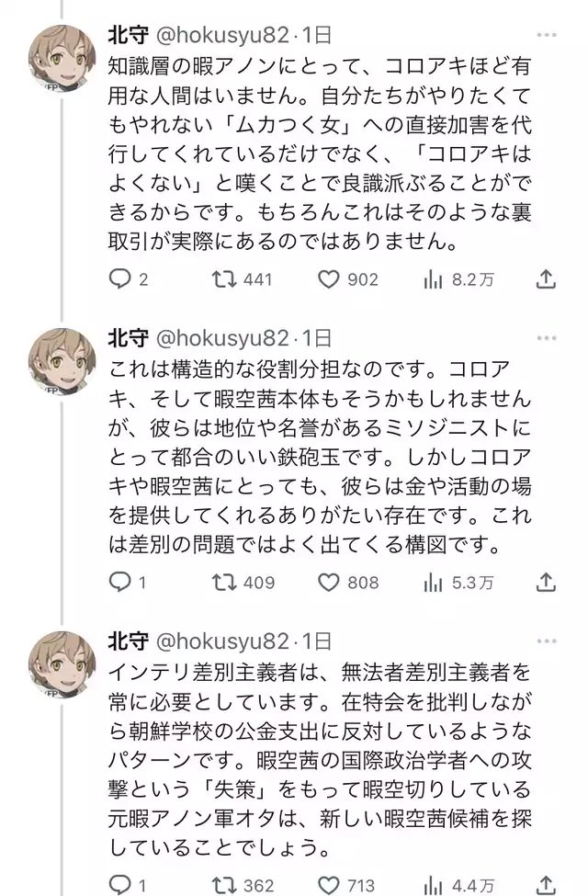Viewport: 588px width, 896px height.
Task: Open more options menu on first tweet
Action: coord(547,36)
